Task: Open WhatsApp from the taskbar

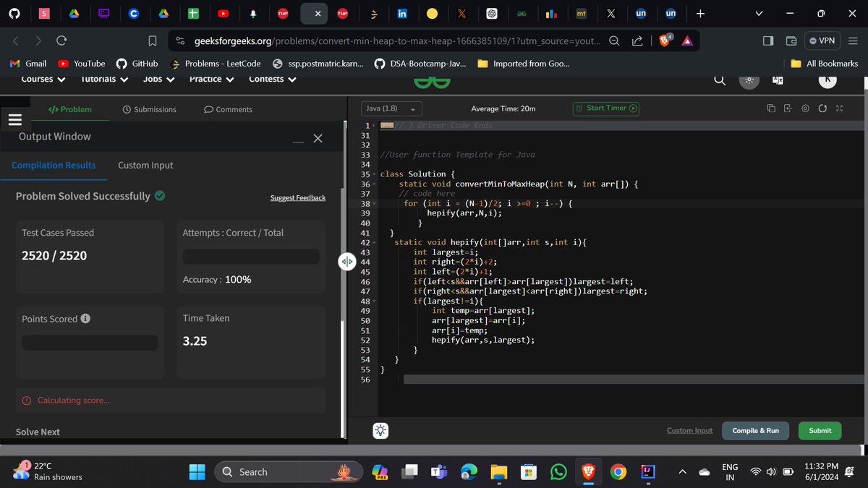Action: click(x=558, y=472)
